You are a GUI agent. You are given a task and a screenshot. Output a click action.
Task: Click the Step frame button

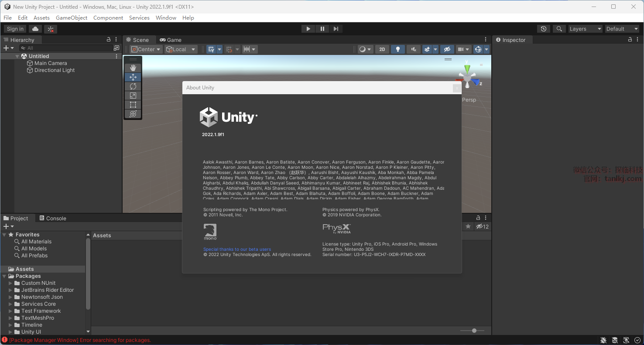click(x=336, y=29)
